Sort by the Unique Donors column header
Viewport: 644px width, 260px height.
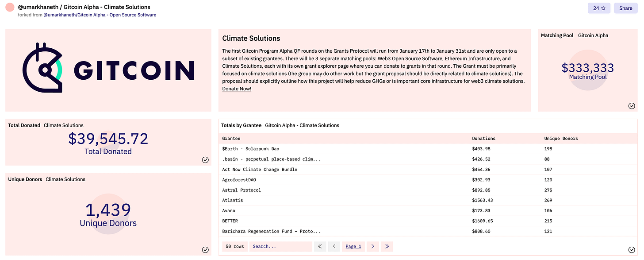point(561,139)
